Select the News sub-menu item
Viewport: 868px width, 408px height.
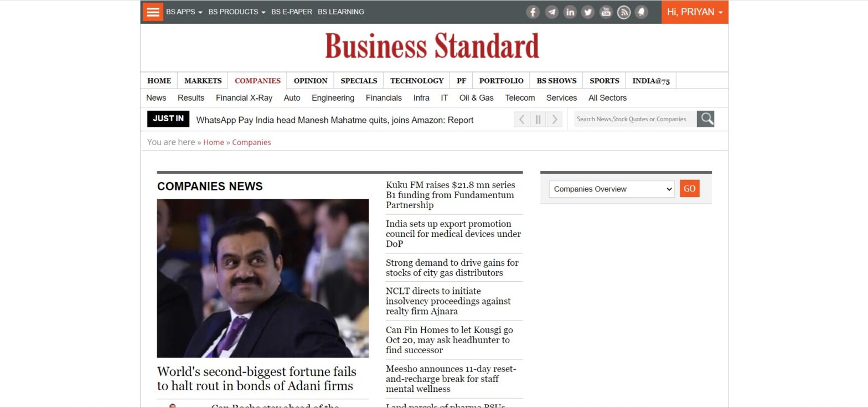156,98
